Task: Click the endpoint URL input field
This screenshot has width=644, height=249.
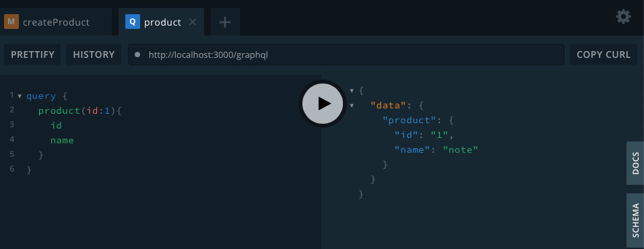Action: click(346, 55)
